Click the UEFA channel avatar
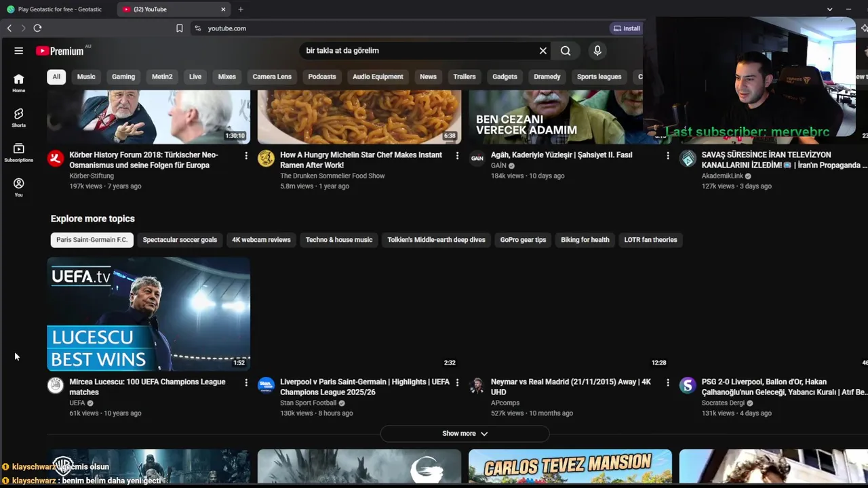 tap(56, 386)
